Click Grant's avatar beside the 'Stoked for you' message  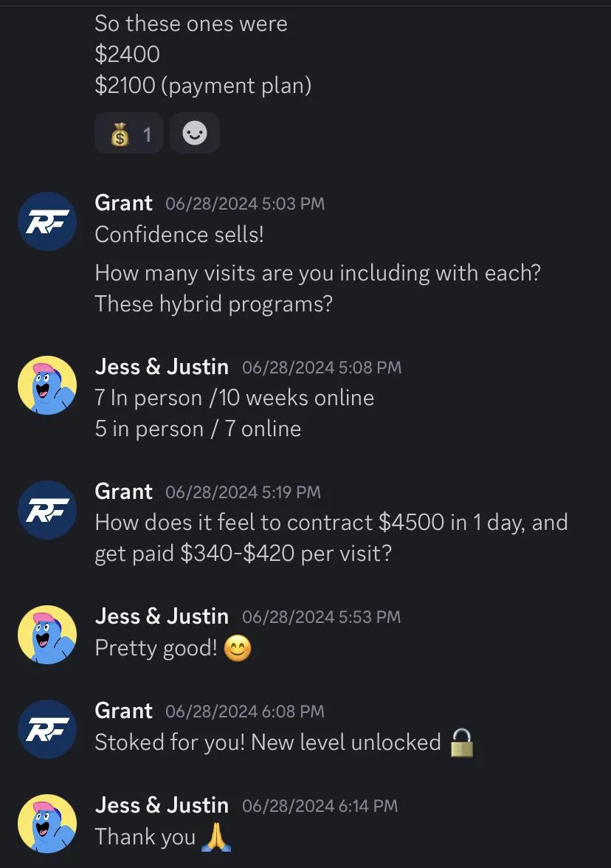[47, 729]
